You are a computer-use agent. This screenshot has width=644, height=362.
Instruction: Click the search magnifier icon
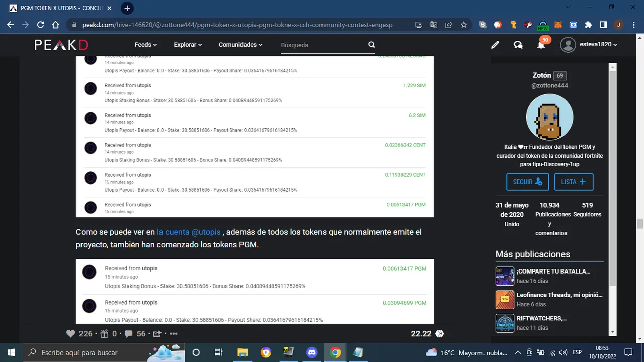click(371, 45)
